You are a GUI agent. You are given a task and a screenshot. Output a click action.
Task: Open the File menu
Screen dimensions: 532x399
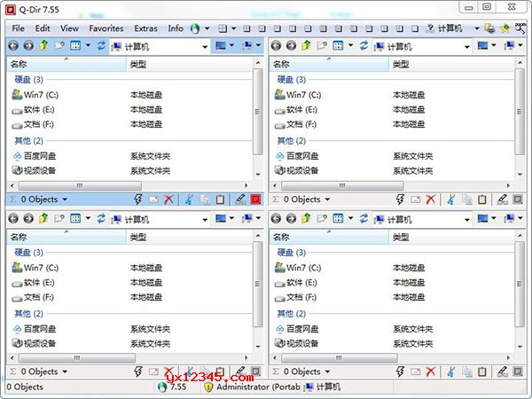(x=18, y=28)
